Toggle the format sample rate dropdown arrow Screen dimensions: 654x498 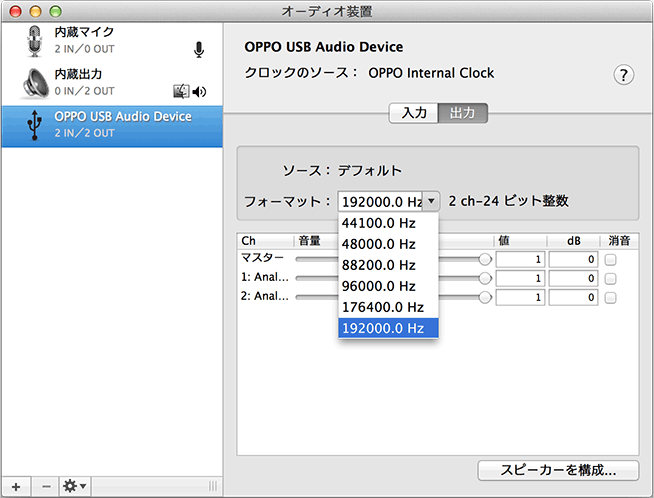tap(431, 201)
